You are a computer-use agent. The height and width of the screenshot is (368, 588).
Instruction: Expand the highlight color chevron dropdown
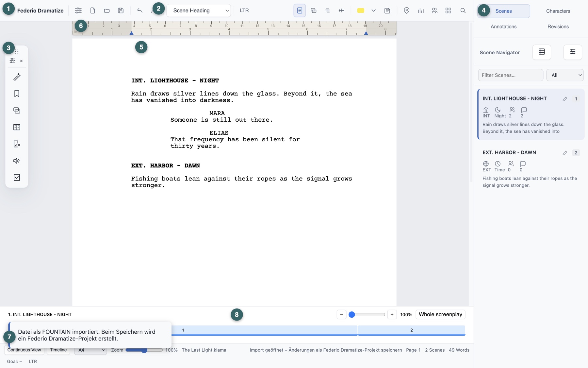(373, 10)
